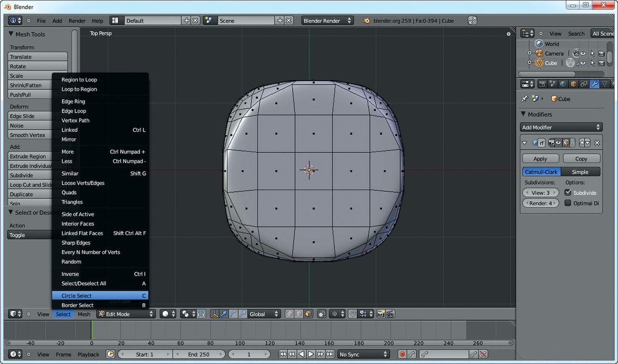
Task: Toggle modifier in edit mode icon
Action: (x=566, y=143)
